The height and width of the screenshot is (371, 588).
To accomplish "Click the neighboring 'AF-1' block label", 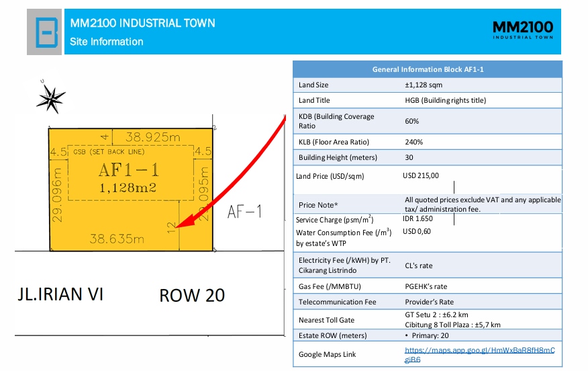I will pos(244,212).
